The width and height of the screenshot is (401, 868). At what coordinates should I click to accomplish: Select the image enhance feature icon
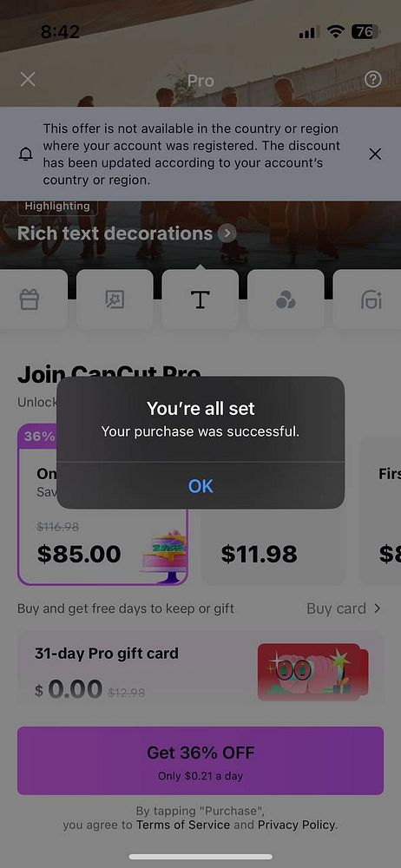(x=115, y=299)
